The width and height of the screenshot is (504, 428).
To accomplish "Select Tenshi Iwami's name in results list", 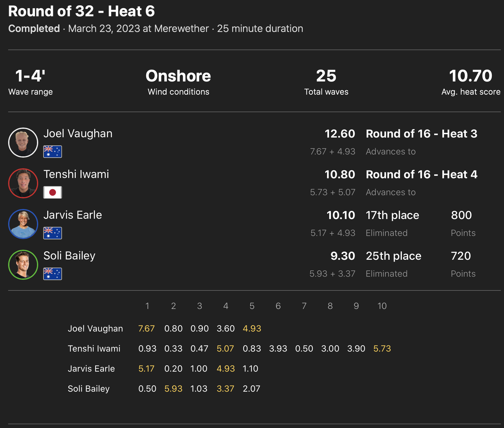I will 76,175.
